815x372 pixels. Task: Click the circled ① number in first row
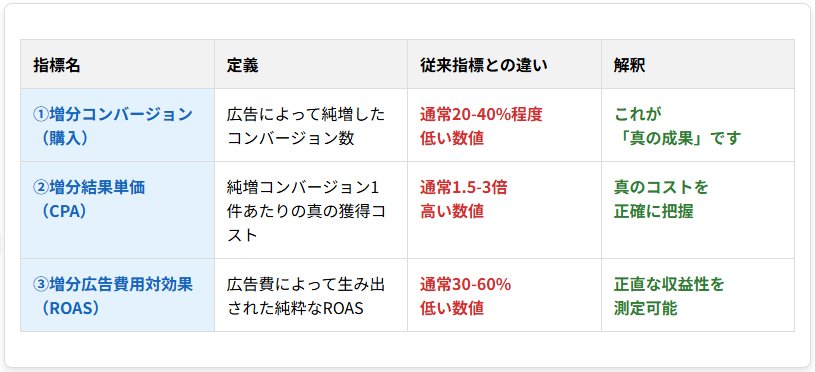(41, 114)
